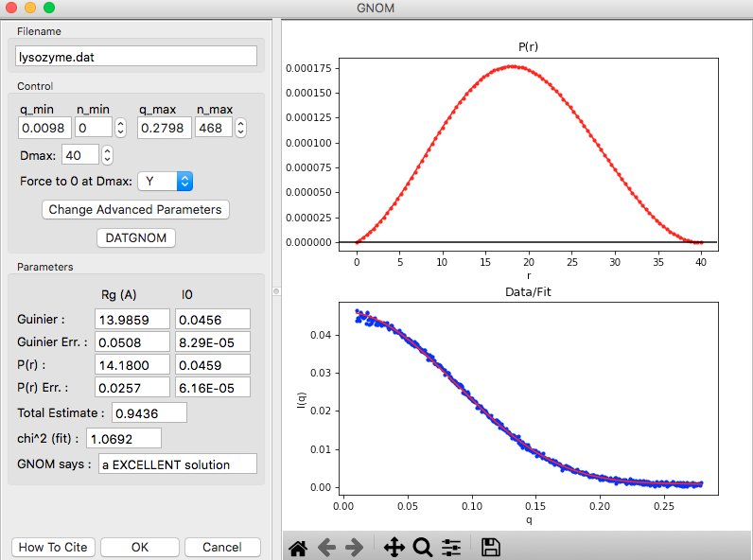Select the Guinier Rg value 13.9859
753x560 pixels.
132,320
